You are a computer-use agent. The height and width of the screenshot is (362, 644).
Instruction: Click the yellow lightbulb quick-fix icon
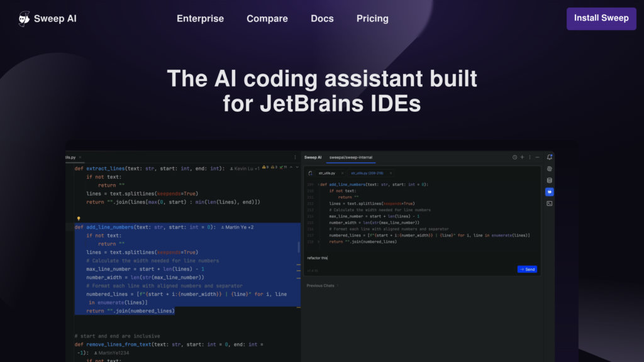click(x=79, y=219)
